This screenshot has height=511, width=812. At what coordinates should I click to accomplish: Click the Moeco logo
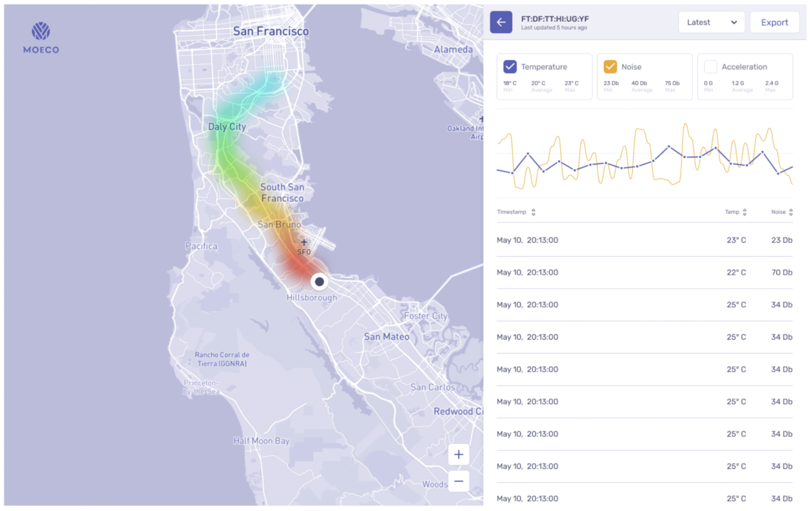point(41,37)
